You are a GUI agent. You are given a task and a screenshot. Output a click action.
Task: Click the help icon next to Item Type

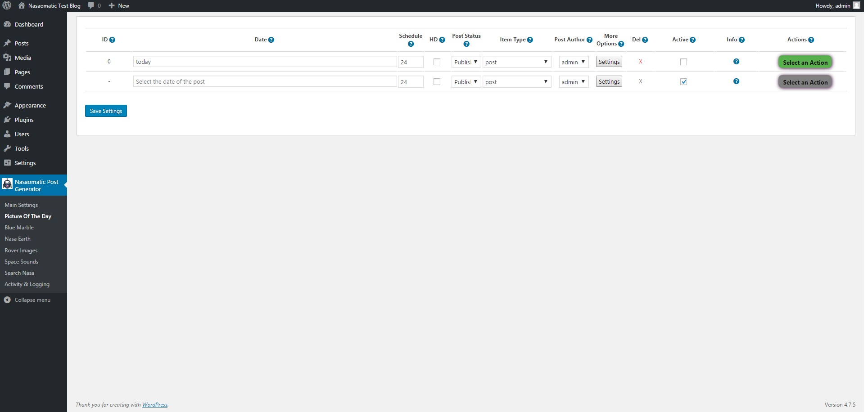(x=530, y=40)
